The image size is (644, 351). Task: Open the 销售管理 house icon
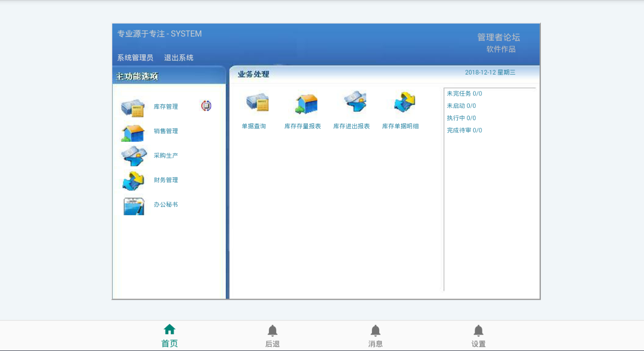(133, 133)
